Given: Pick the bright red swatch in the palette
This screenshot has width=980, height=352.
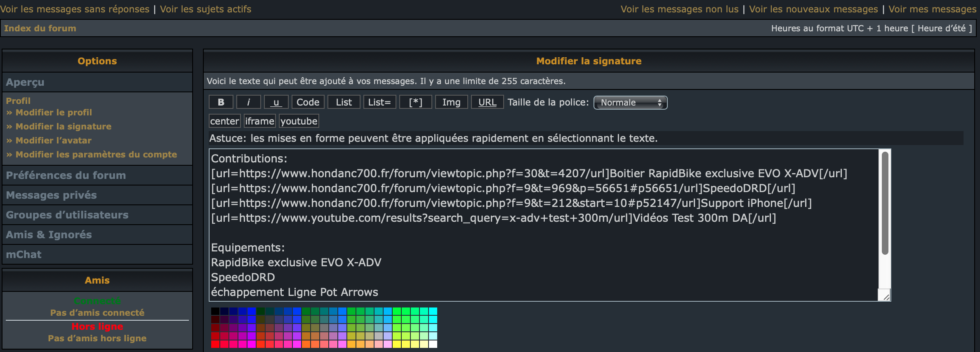Looking at the screenshot, I should pyautogui.click(x=215, y=344).
